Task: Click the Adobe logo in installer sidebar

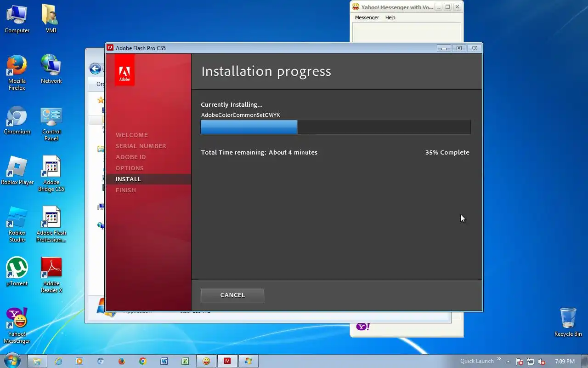Action: tap(124, 70)
